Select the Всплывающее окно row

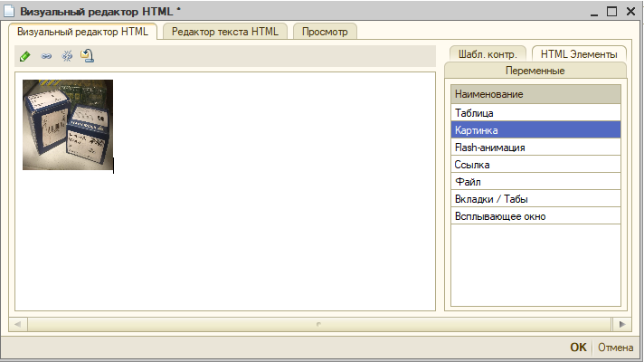click(x=535, y=216)
